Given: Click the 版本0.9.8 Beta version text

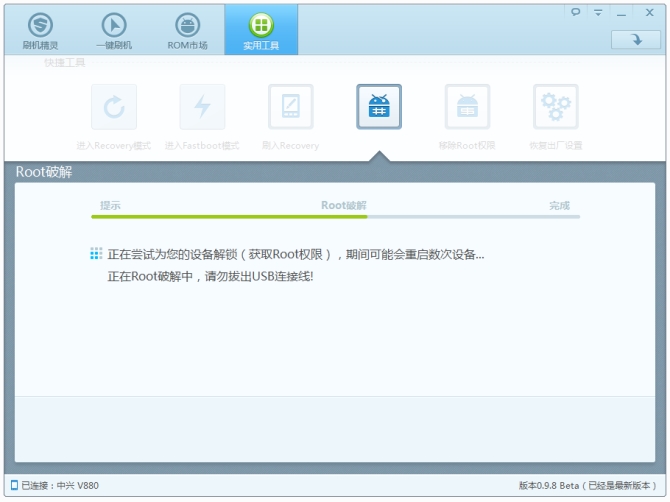Looking at the screenshot, I should point(587,485).
